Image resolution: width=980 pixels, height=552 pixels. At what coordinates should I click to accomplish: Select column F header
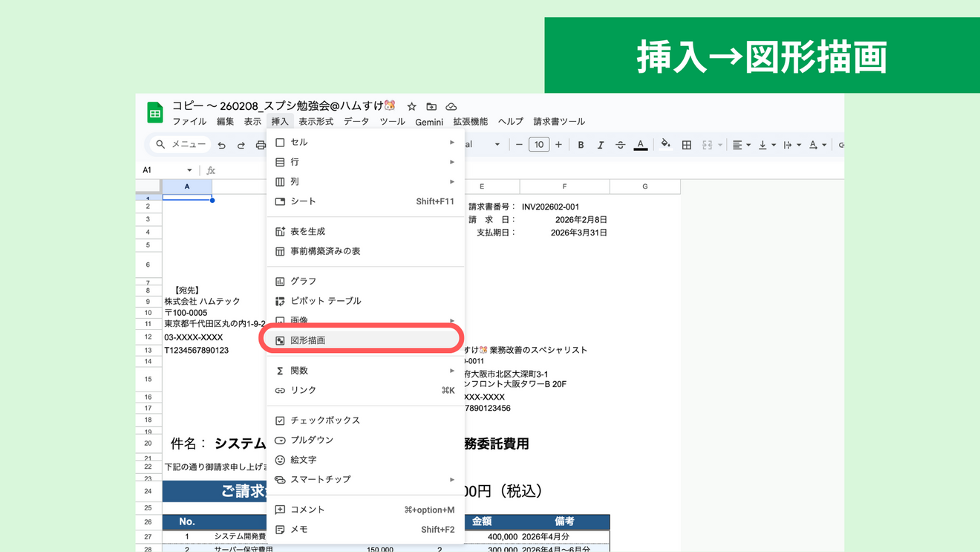[564, 186]
